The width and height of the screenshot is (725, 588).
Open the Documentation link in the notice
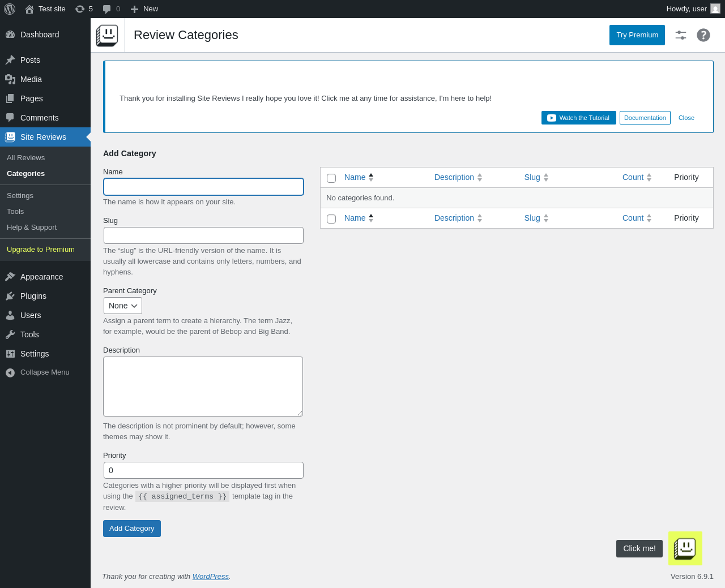click(x=645, y=118)
